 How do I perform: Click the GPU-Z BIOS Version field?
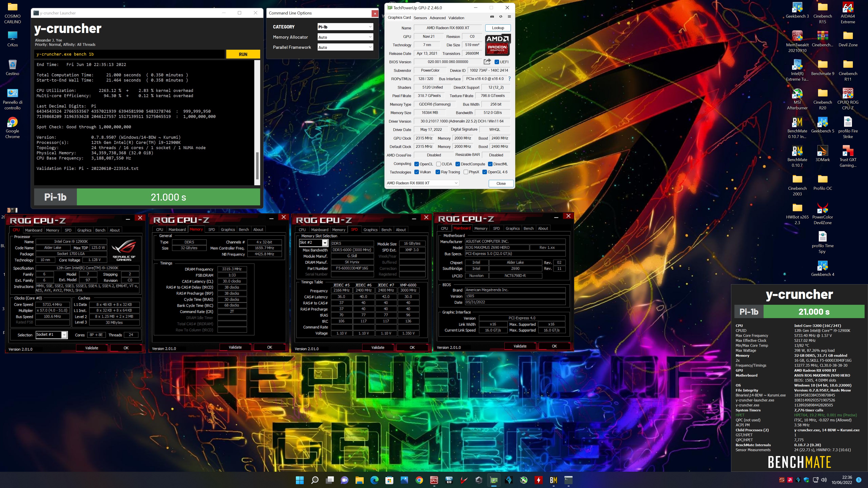click(x=448, y=62)
